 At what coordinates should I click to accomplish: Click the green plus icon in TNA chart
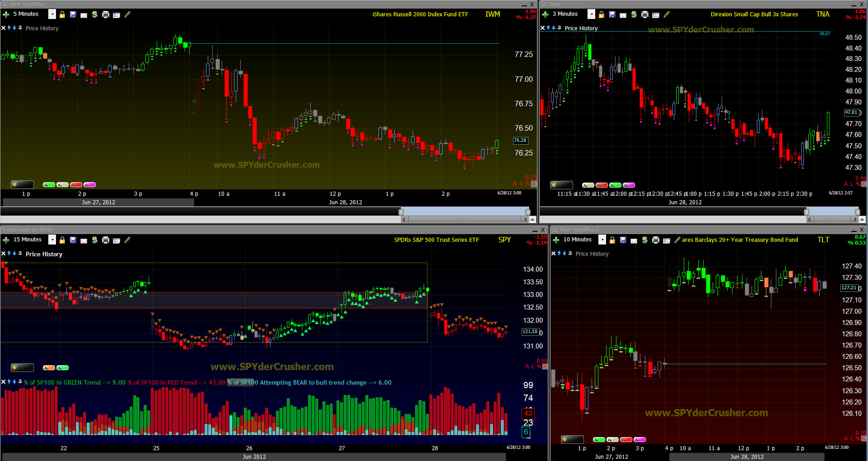(546, 14)
